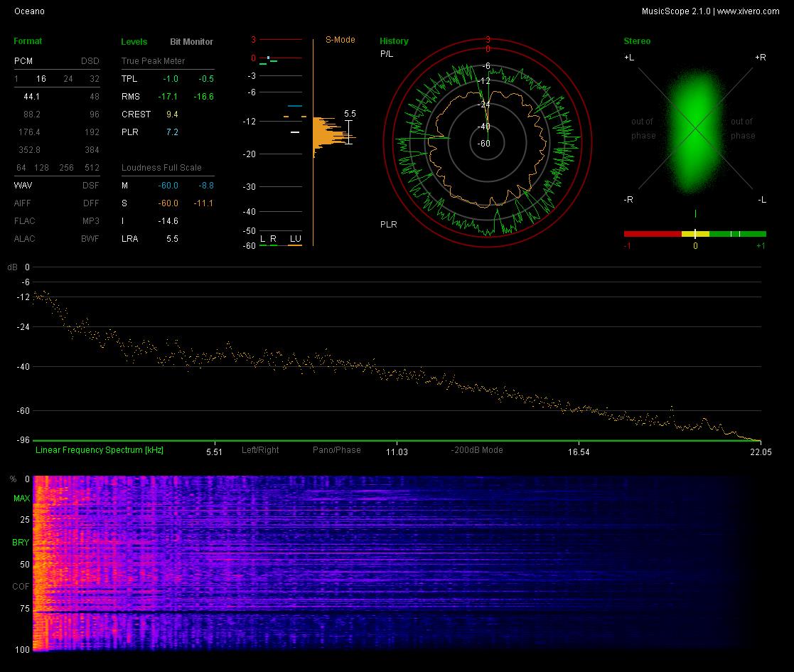Click the Stereo vectorscope display
Viewport: 794px width, 672px height.
coord(695,129)
